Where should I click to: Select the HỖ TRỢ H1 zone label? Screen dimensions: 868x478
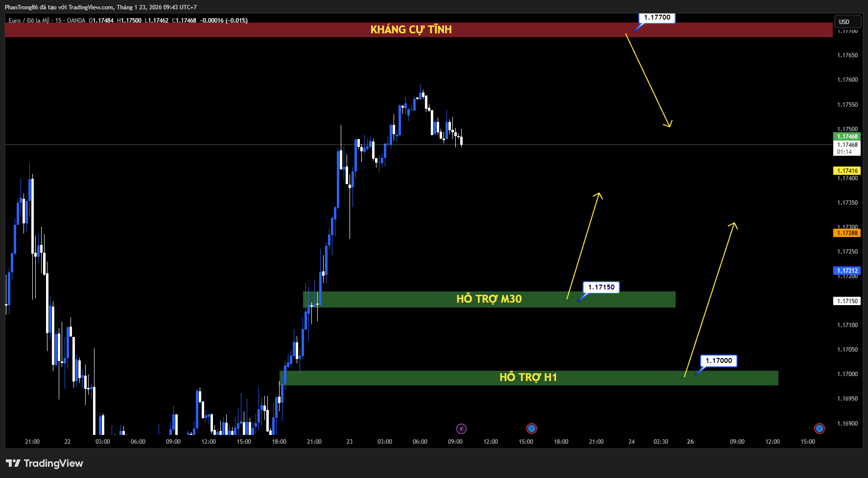[x=528, y=378]
